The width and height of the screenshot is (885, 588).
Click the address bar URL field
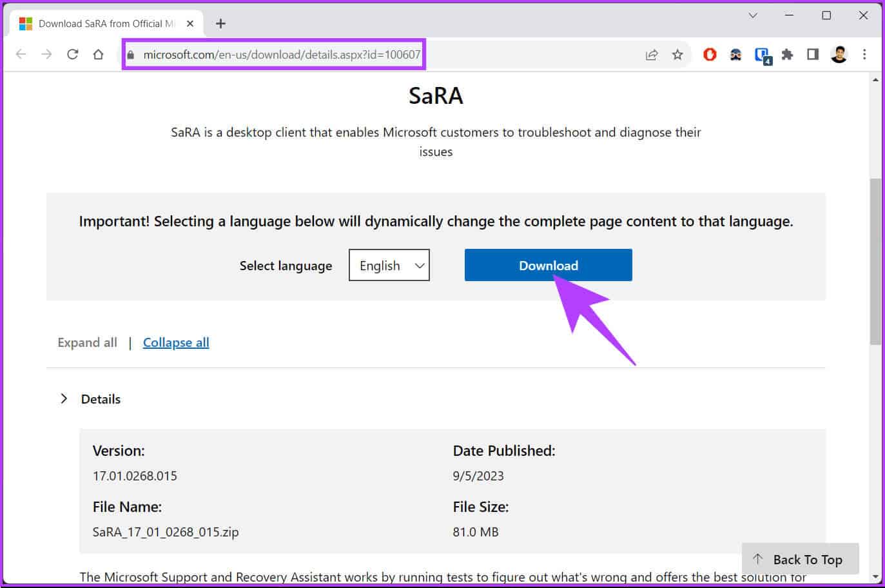tap(281, 55)
